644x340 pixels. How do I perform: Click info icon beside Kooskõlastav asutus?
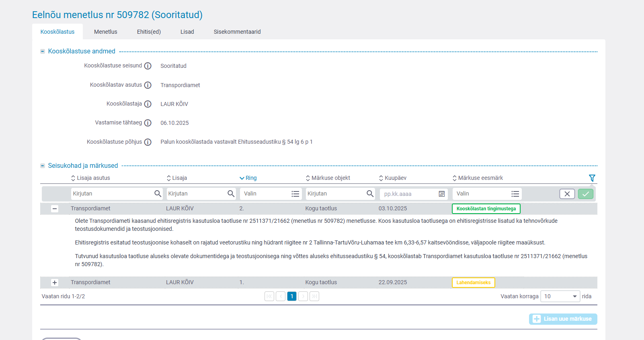(x=148, y=85)
